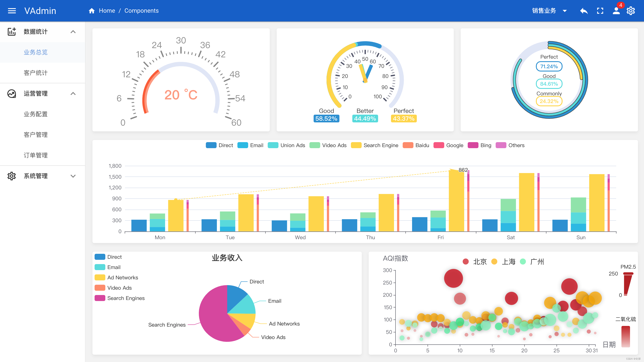
Task: Click the VAdmin logo title
Action: [x=40, y=11]
